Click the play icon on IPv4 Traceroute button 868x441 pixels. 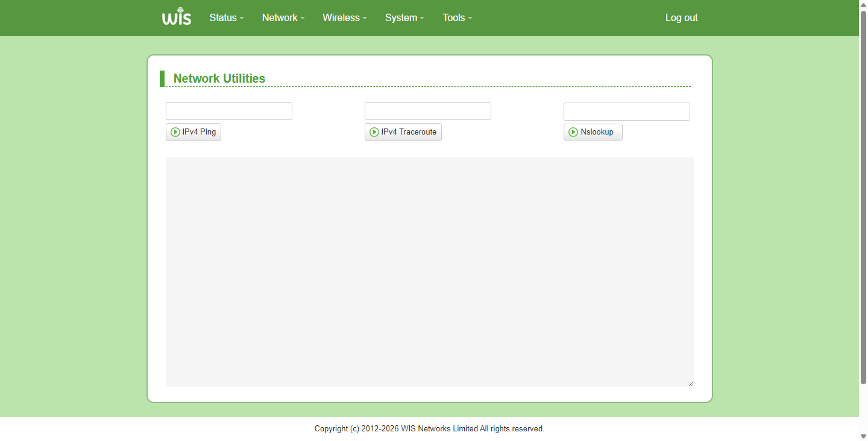click(x=374, y=132)
